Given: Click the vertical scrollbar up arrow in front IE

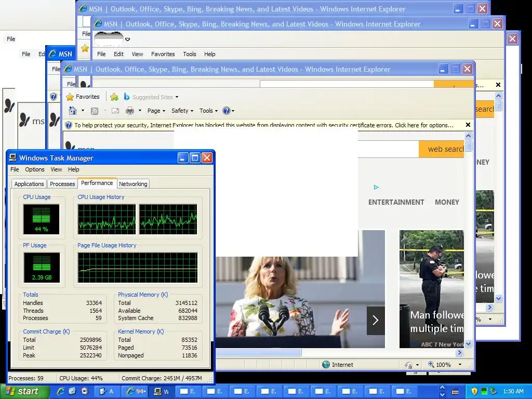Looking at the screenshot, I should (x=468, y=136).
